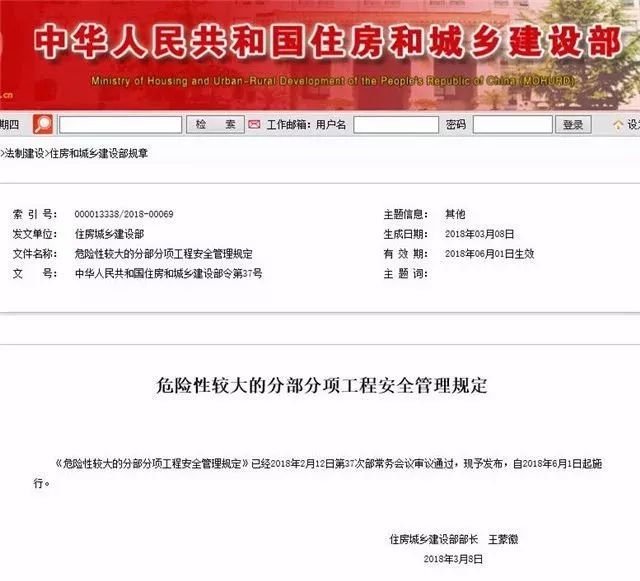Screen dimensions: 640x581
Task: Click the 生成日期 label
Action: 406,234
